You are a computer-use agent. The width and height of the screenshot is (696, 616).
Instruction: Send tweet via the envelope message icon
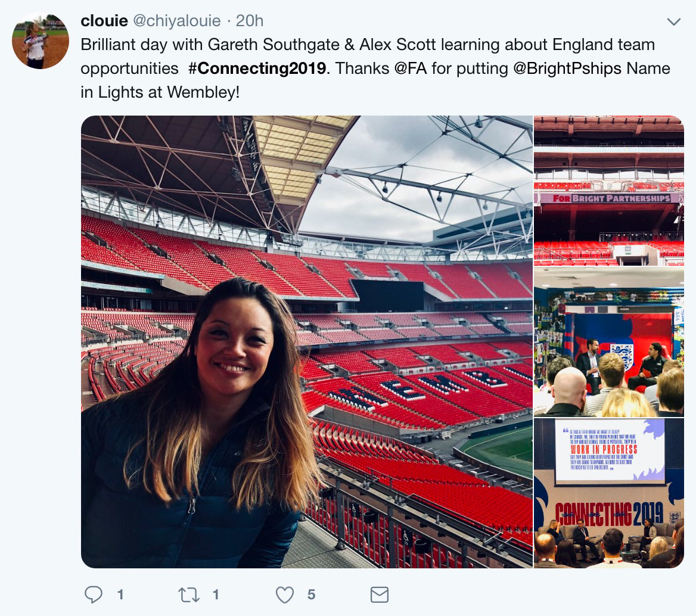pos(380,594)
